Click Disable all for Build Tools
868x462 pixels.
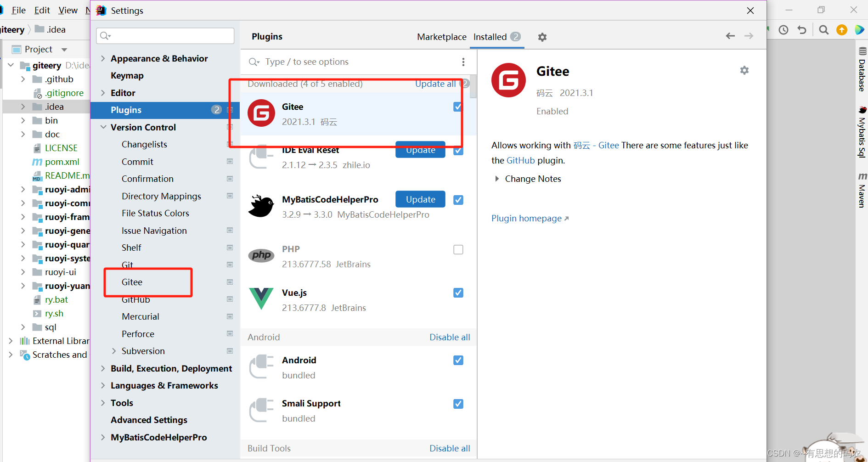pyautogui.click(x=450, y=448)
